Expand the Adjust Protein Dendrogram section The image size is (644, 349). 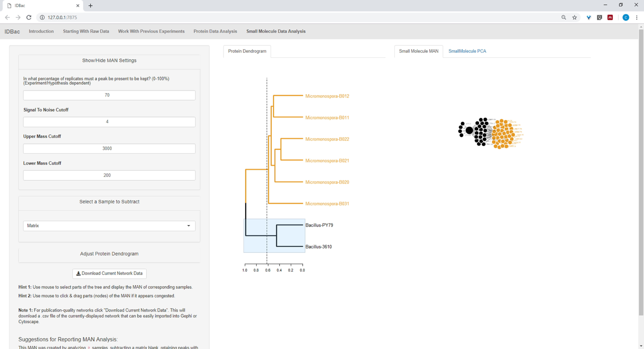click(109, 254)
